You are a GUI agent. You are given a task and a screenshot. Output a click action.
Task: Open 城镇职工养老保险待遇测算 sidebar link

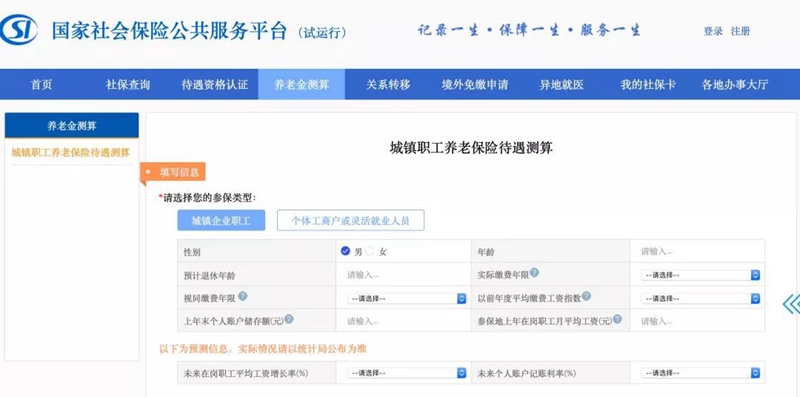click(71, 153)
